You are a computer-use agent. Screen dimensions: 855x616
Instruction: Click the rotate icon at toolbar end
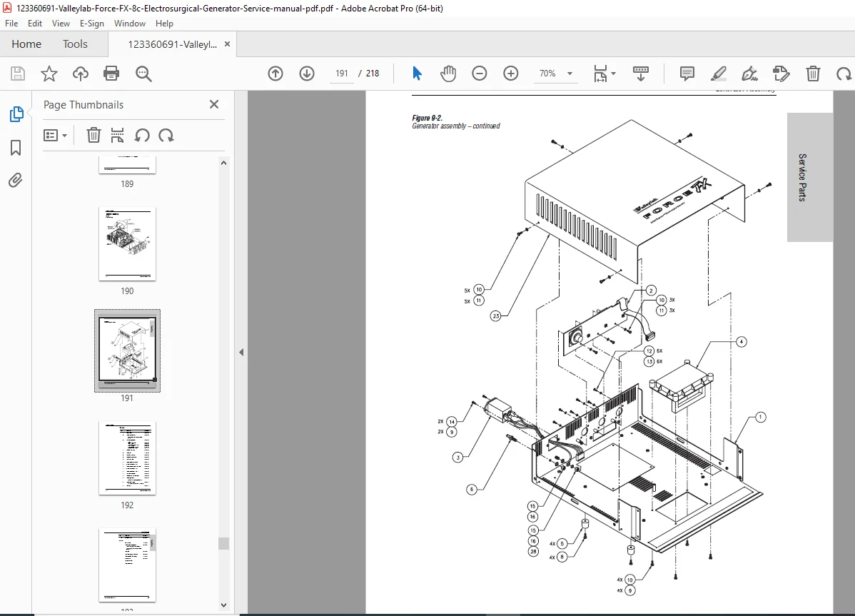click(844, 74)
